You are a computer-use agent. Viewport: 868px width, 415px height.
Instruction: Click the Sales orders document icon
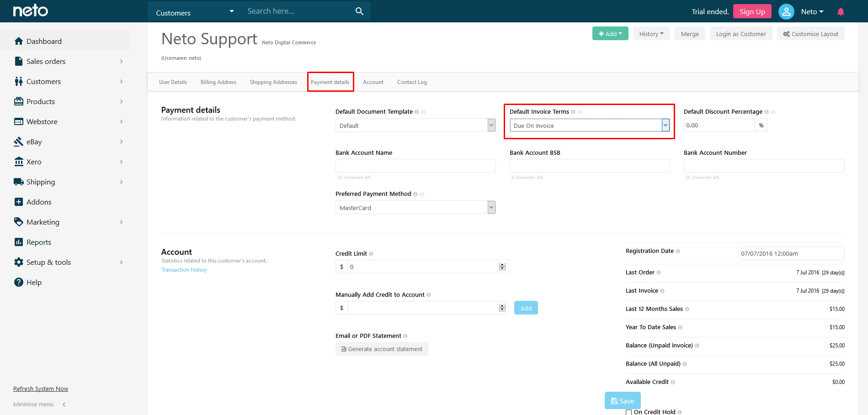[x=19, y=61]
